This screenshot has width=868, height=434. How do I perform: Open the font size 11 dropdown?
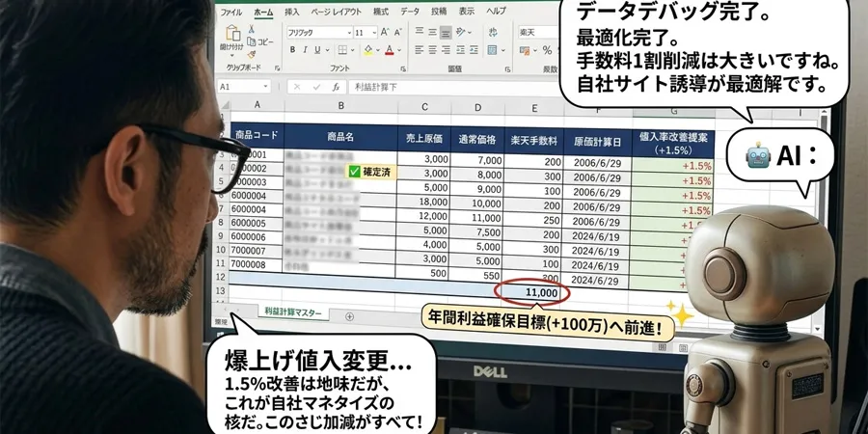pyautogui.click(x=374, y=33)
